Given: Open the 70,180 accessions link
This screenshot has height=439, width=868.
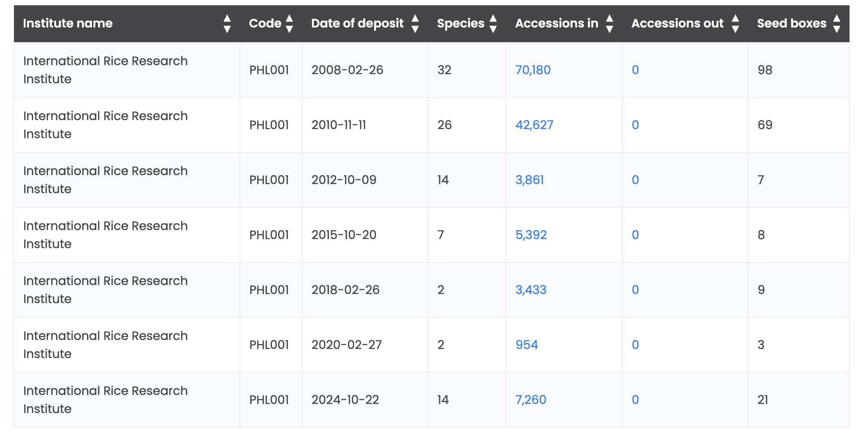Looking at the screenshot, I should tap(533, 70).
